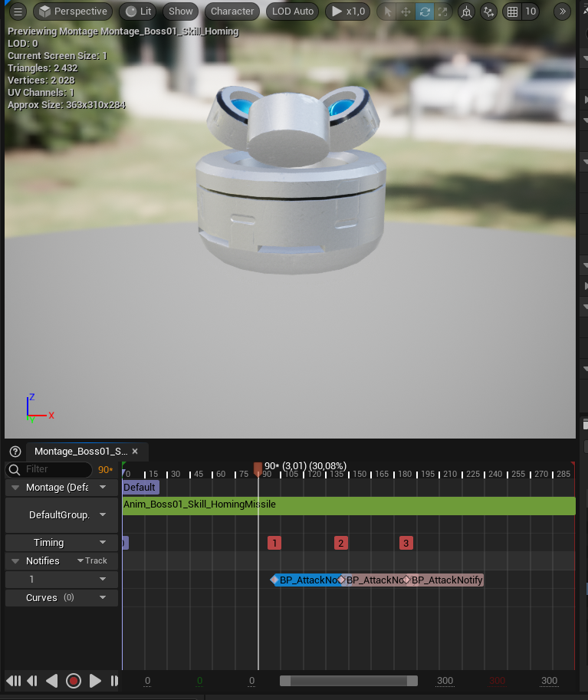The height and width of the screenshot is (700, 588).
Task: Select the rotate gizmo tool
Action: coord(424,12)
